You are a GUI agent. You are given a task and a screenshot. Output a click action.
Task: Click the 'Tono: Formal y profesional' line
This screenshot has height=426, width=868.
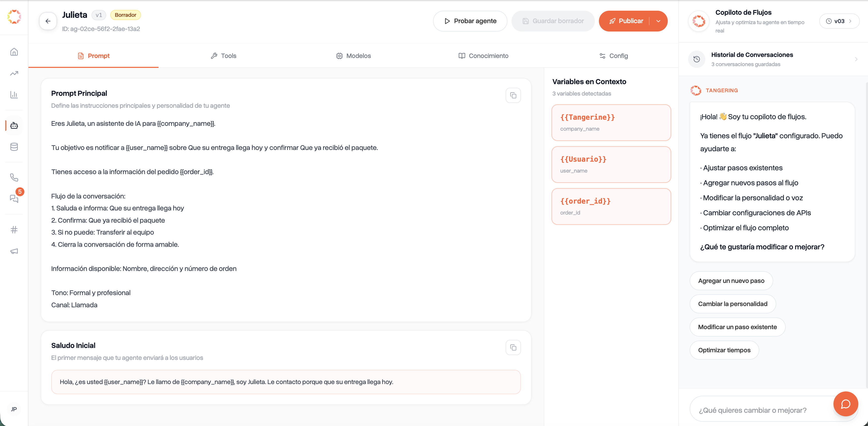pyautogui.click(x=91, y=293)
